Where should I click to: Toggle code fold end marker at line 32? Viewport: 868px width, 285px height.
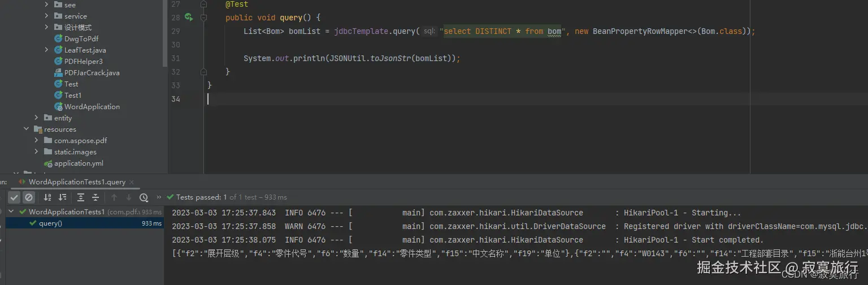click(x=204, y=72)
